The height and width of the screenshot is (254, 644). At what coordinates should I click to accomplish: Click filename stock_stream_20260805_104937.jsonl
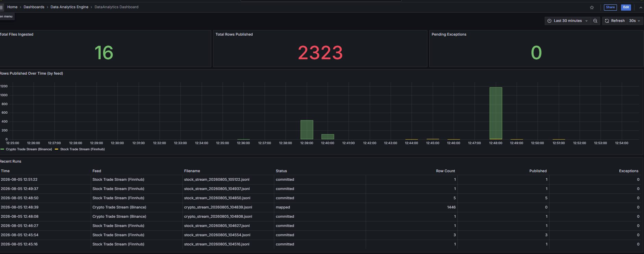(x=217, y=189)
